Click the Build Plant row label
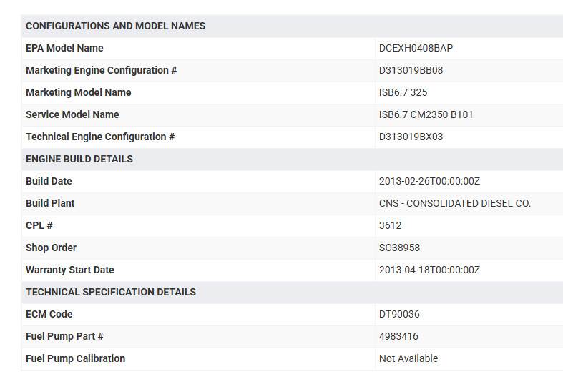 50,203
